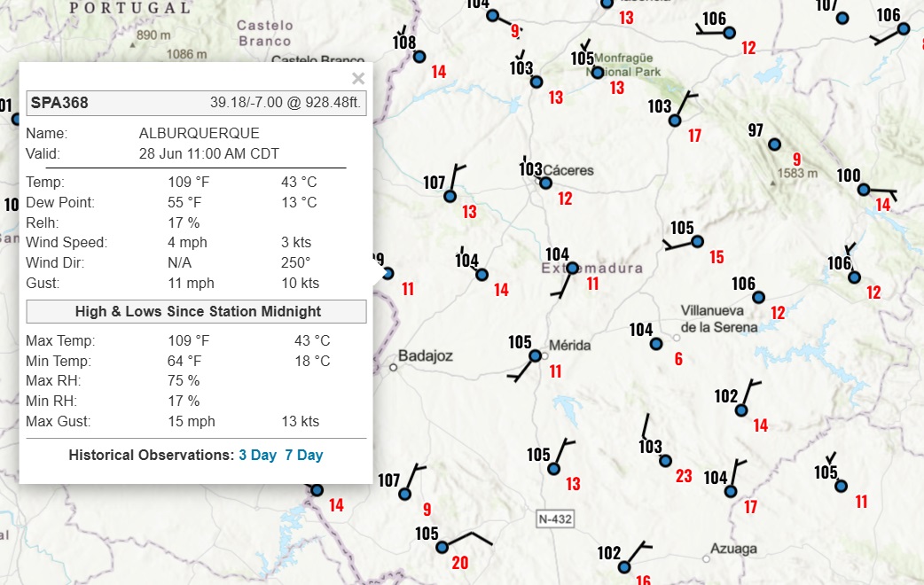Select station marker reading 104 and 17

coord(731,491)
